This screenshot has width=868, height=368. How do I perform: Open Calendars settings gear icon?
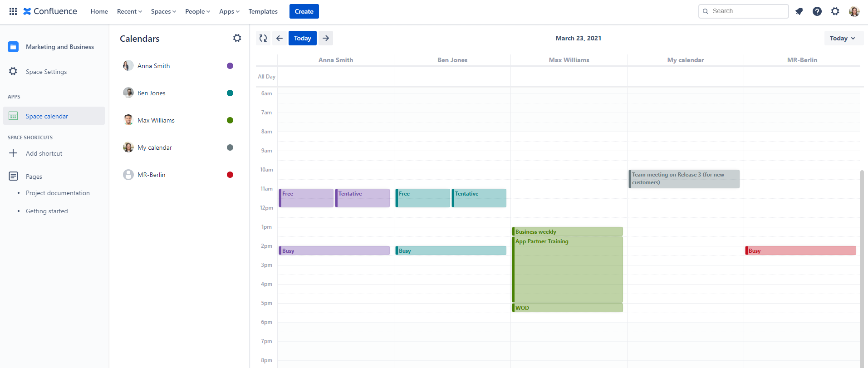tap(237, 38)
